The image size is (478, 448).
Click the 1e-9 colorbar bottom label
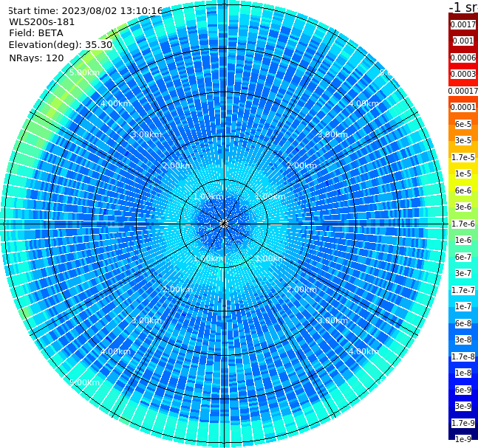(x=463, y=439)
